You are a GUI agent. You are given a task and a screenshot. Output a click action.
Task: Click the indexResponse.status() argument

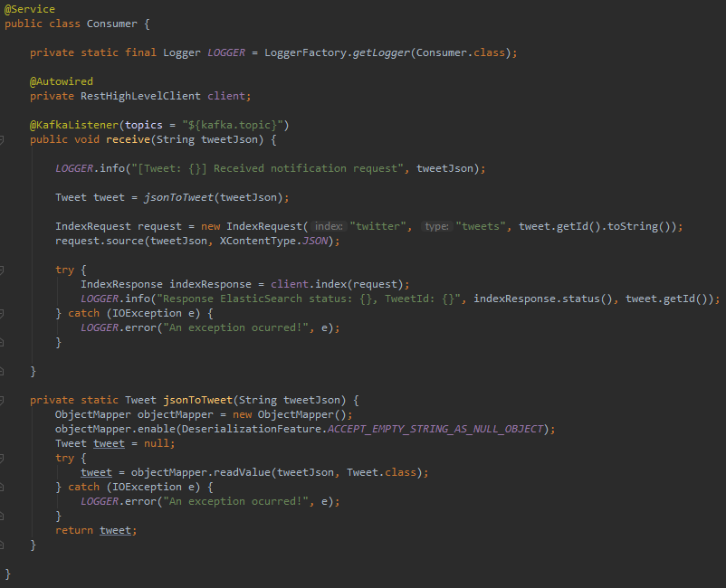(x=543, y=299)
